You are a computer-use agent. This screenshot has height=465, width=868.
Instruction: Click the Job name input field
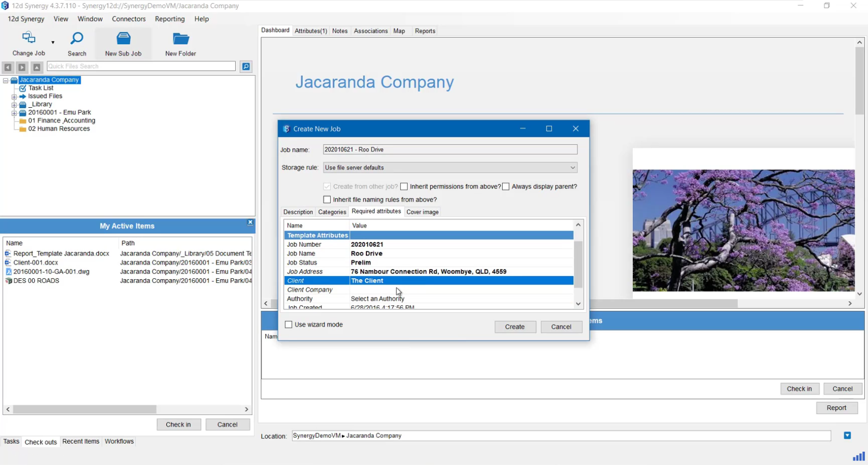coord(450,150)
